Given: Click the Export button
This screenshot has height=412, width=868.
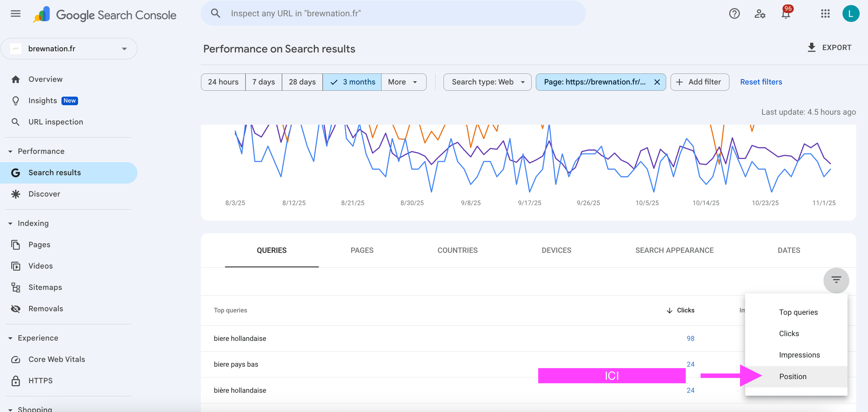Looking at the screenshot, I should pyautogui.click(x=830, y=48).
